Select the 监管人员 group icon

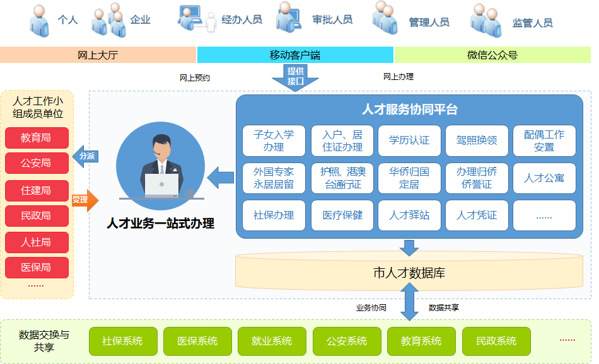tap(487, 21)
